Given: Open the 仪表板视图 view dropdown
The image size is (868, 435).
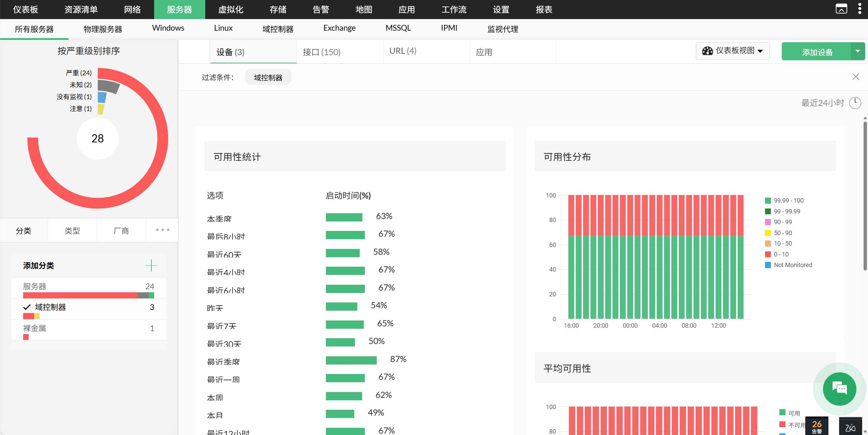Looking at the screenshot, I should click(732, 51).
